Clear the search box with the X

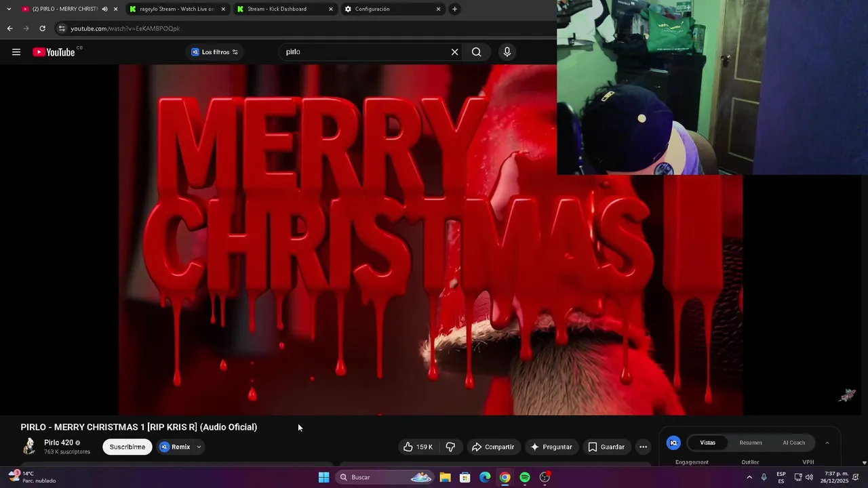tap(454, 52)
